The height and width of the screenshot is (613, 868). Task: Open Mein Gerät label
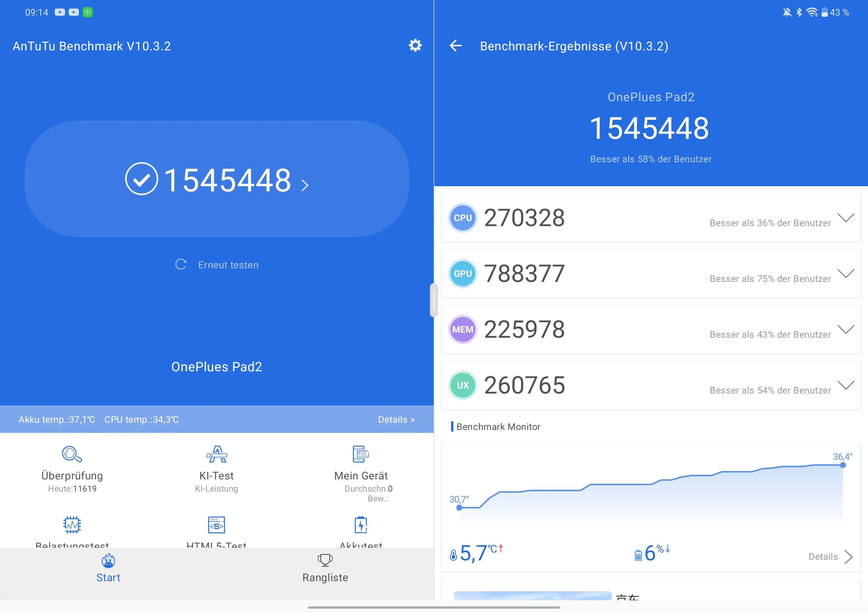pos(361,476)
